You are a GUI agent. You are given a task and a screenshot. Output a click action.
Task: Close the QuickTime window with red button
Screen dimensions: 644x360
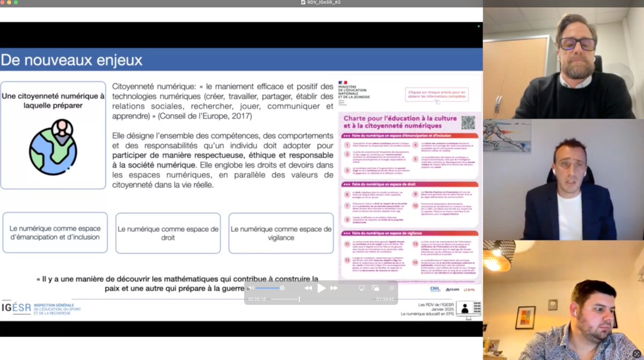pos(3,2)
